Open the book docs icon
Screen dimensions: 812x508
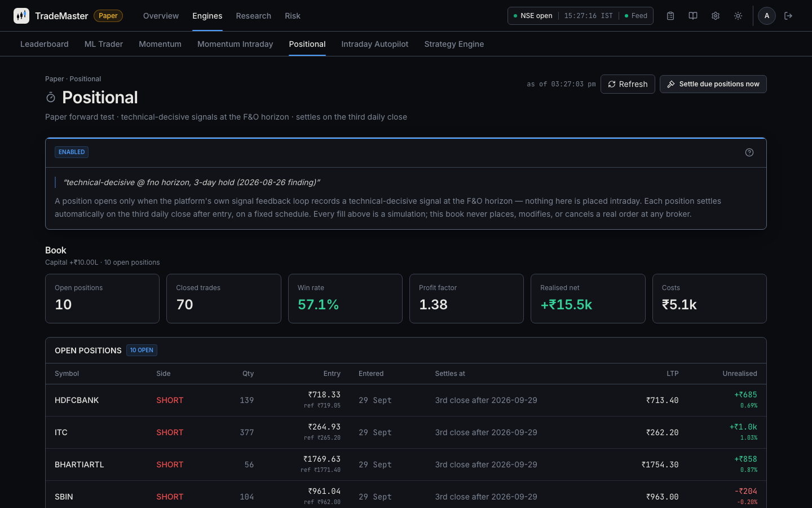pos(693,16)
